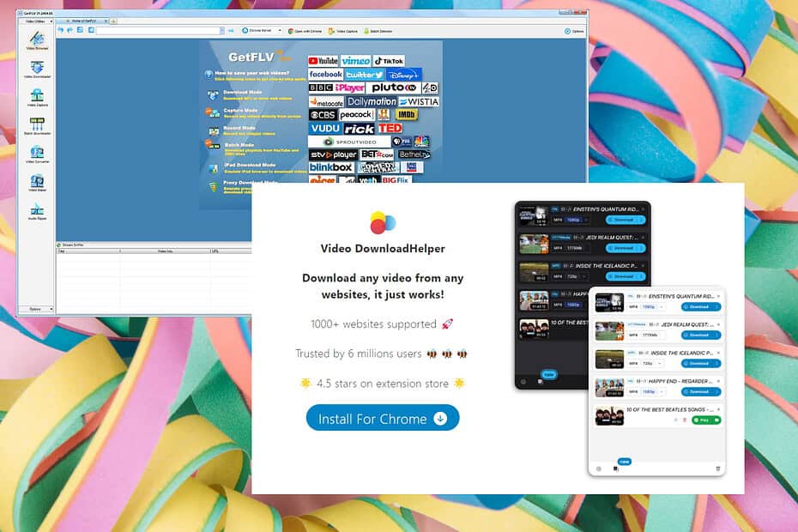Click inside the address bar input field
Screen dimensions: 798x532
coord(157,31)
